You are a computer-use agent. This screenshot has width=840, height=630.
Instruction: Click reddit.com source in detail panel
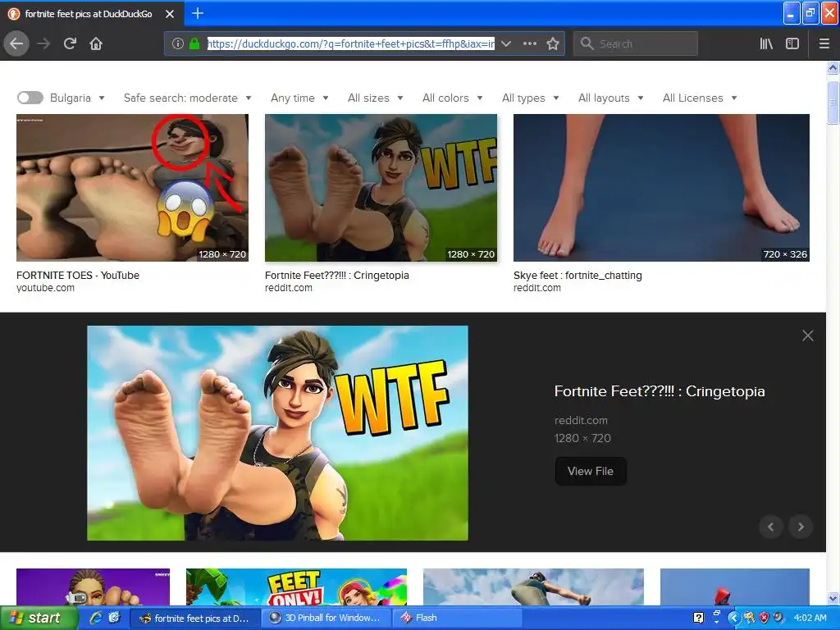581,421
